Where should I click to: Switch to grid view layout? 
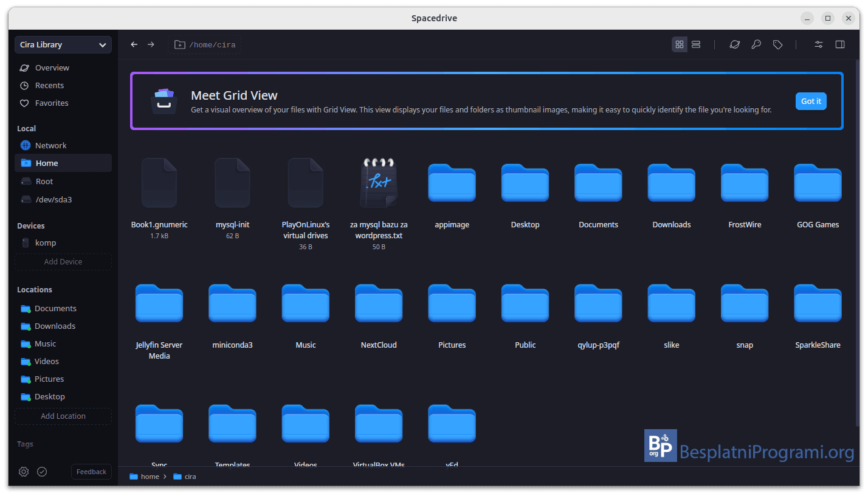(x=680, y=44)
